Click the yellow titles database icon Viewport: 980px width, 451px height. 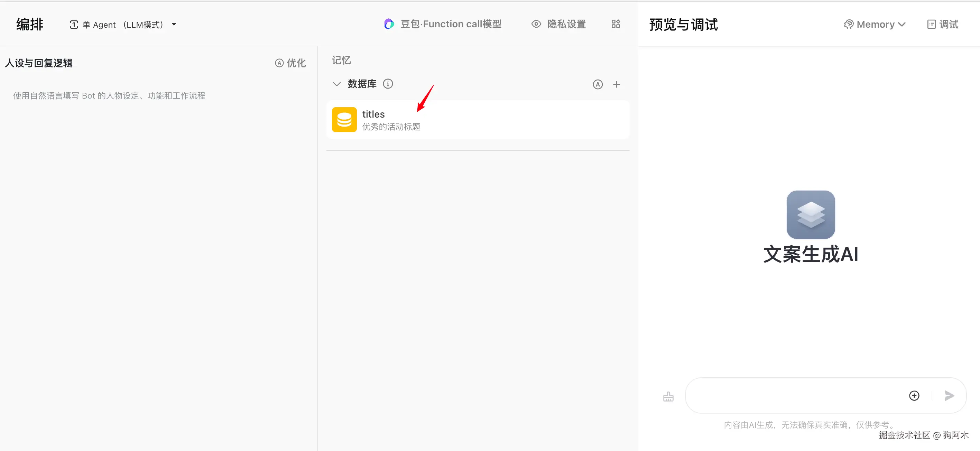[x=344, y=120]
